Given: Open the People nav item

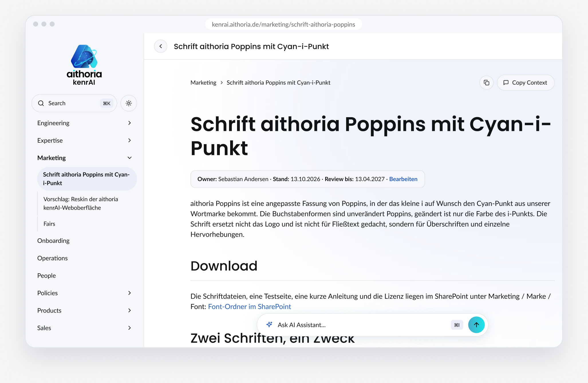Looking at the screenshot, I should coord(46,276).
